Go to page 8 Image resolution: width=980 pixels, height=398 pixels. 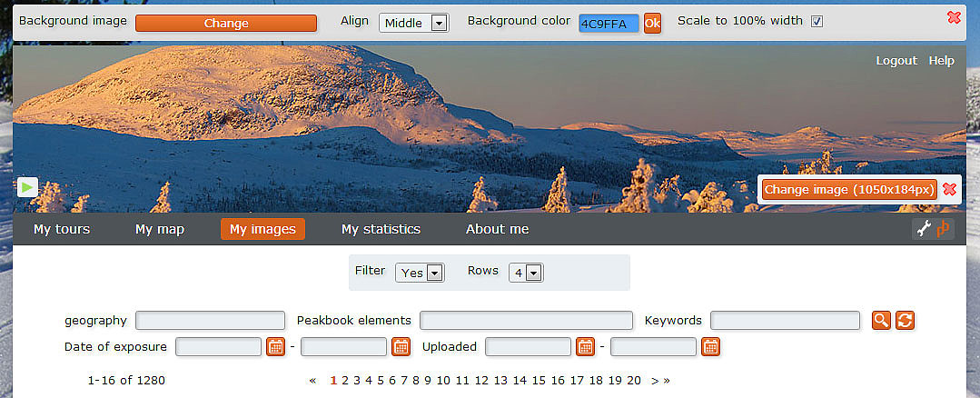[x=416, y=381]
